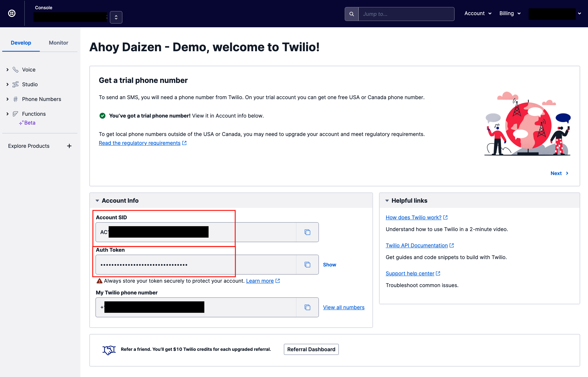This screenshot has height=377, width=588.
Task: Focus the Jump to search field
Action: coord(406,14)
